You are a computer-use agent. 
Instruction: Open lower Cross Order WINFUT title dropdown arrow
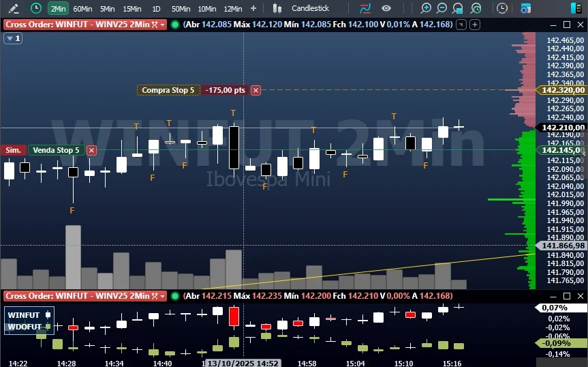[162, 296]
